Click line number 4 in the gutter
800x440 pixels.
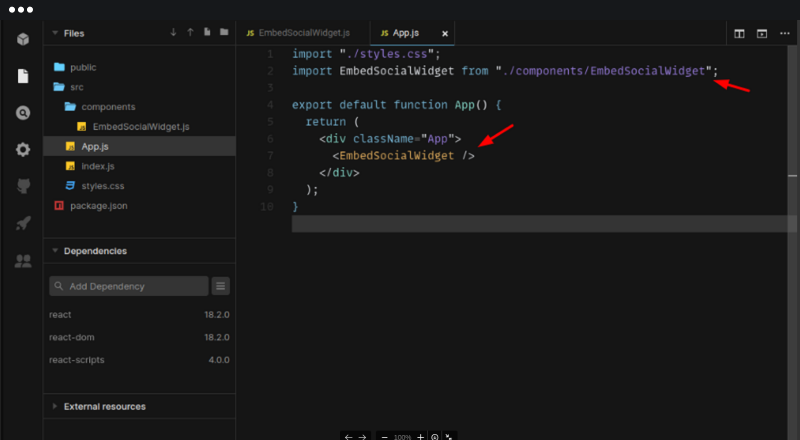coord(270,105)
